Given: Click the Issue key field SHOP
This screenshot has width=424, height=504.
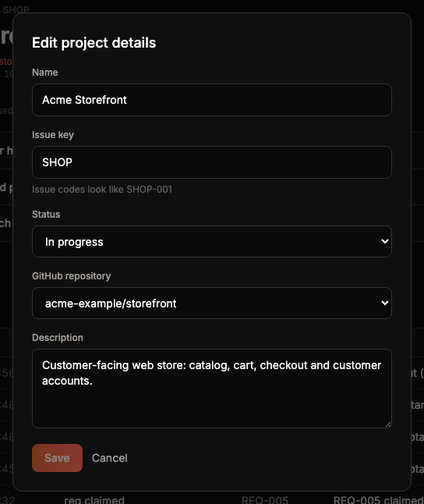Looking at the screenshot, I should tap(212, 162).
